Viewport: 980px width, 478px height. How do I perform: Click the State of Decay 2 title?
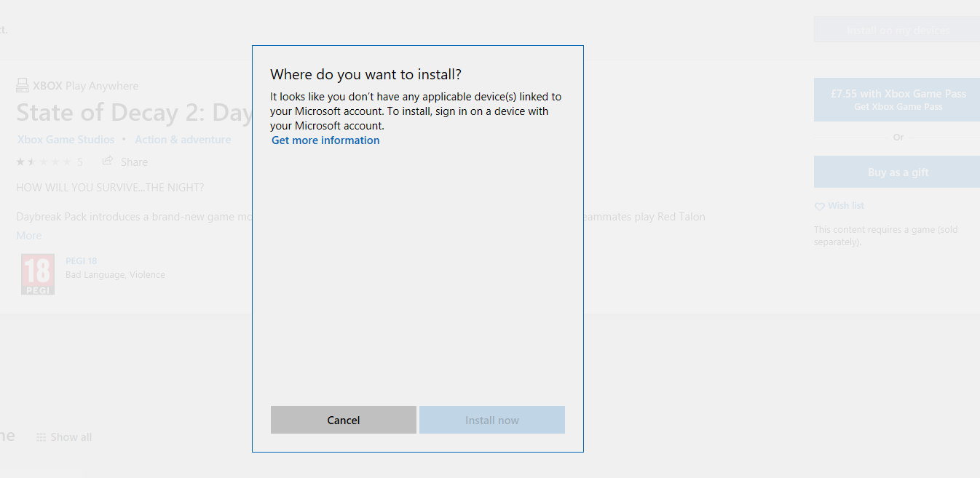tap(134, 113)
